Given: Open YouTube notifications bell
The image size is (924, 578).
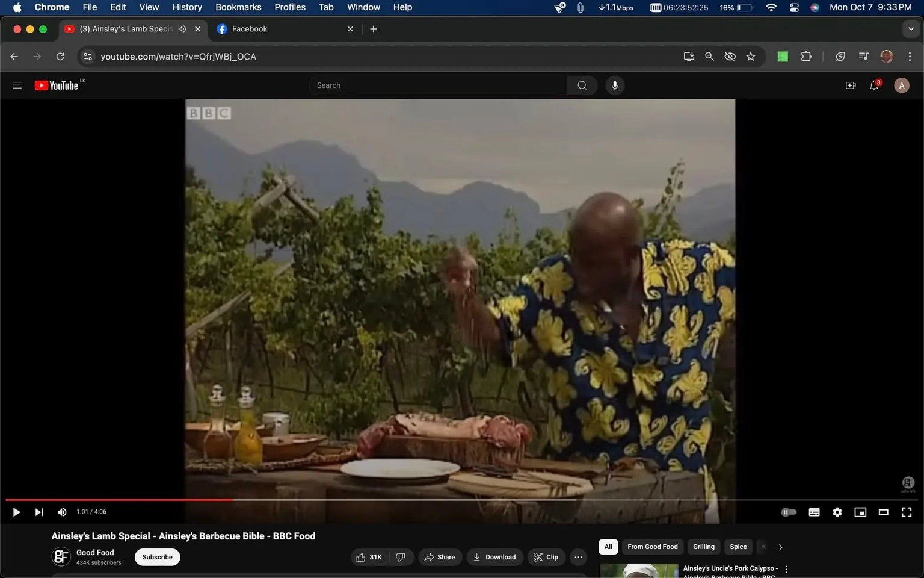Looking at the screenshot, I should [873, 85].
